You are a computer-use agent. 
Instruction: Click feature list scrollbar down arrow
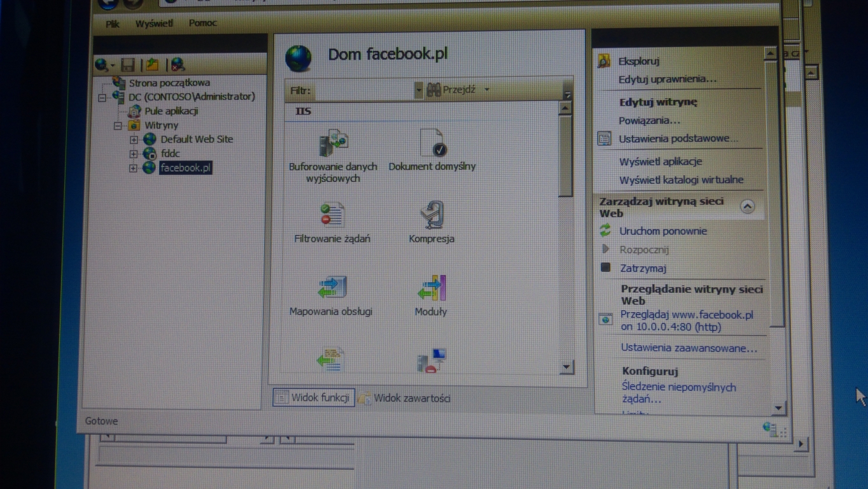566,367
